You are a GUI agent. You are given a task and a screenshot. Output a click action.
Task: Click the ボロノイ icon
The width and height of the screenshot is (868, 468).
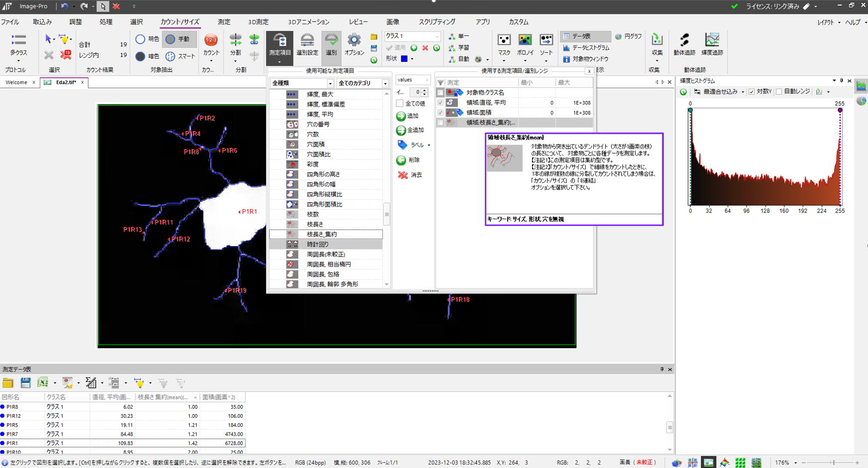tap(525, 41)
